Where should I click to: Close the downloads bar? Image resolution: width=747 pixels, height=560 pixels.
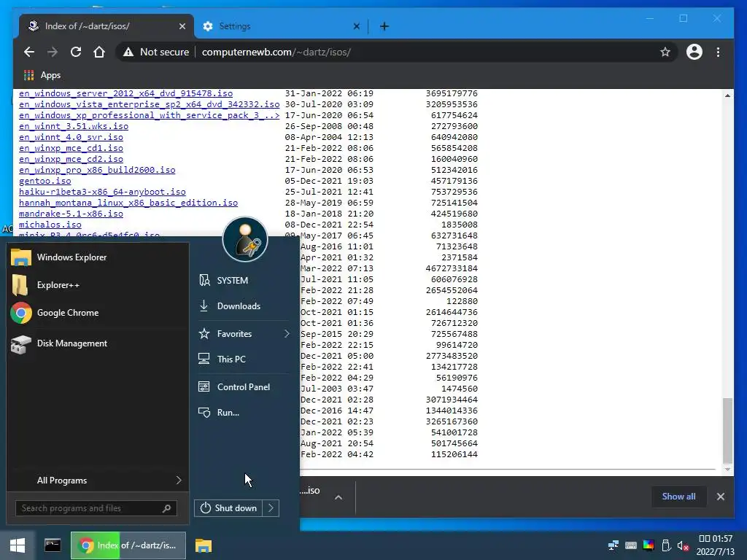[720, 497]
